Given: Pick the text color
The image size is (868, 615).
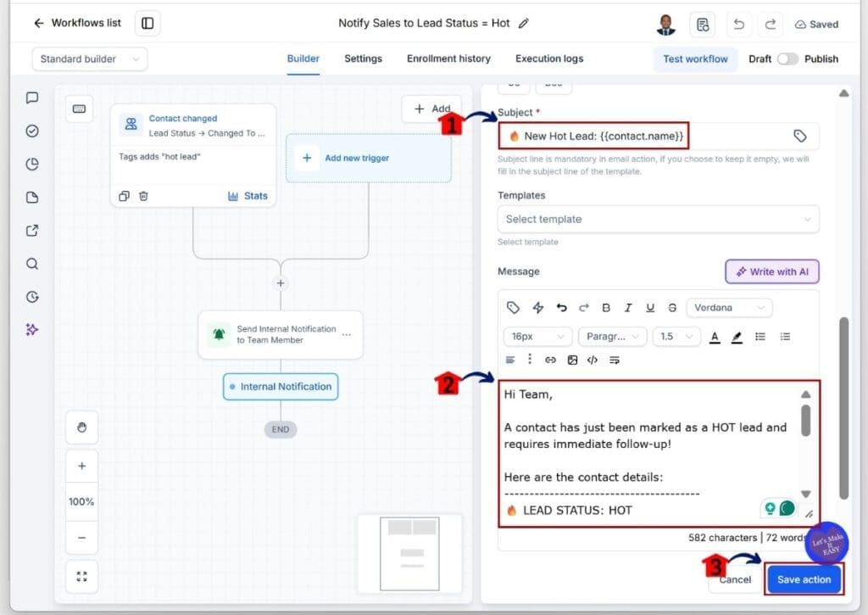Looking at the screenshot, I should point(715,337).
